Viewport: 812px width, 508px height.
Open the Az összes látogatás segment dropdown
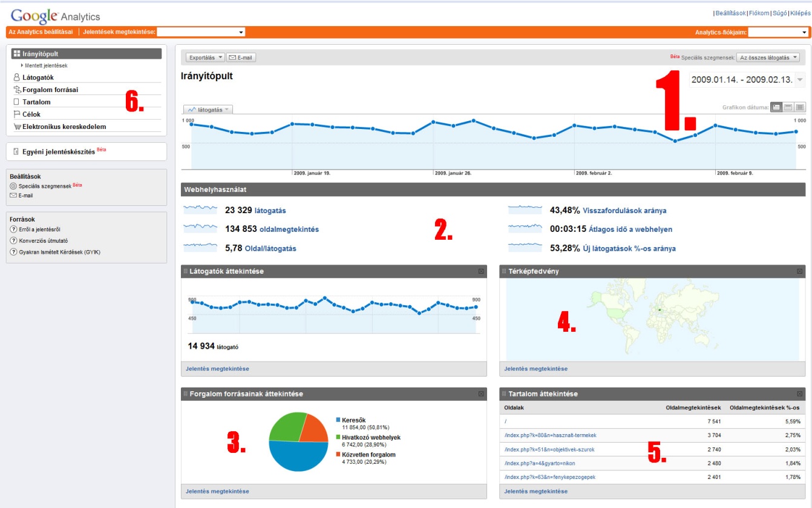768,58
